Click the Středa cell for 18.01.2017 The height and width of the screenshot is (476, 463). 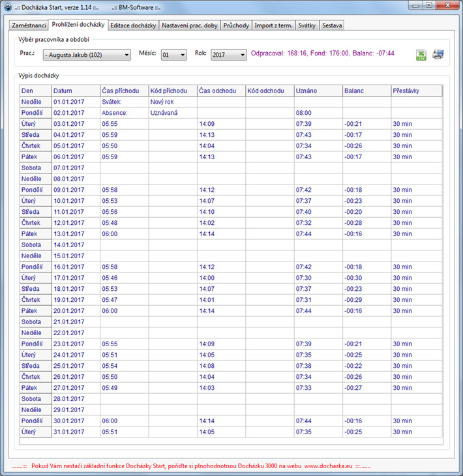[x=35, y=289]
